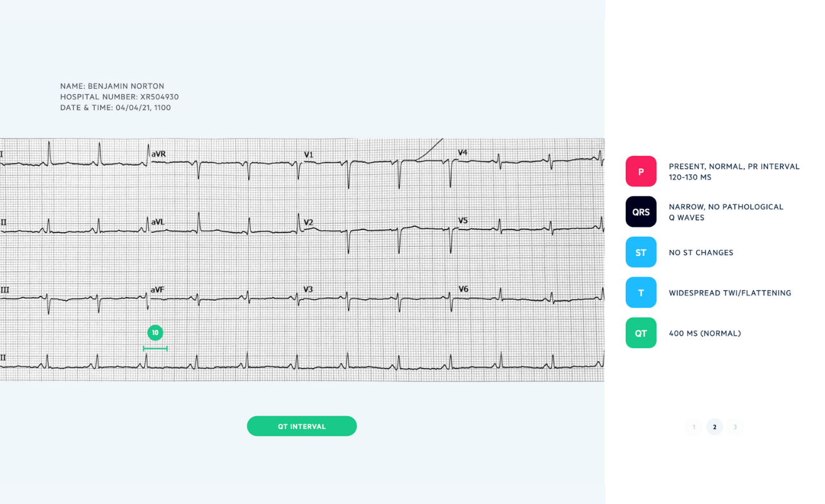Click the V4 lead label
This screenshot has height=504, width=825.
[463, 153]
